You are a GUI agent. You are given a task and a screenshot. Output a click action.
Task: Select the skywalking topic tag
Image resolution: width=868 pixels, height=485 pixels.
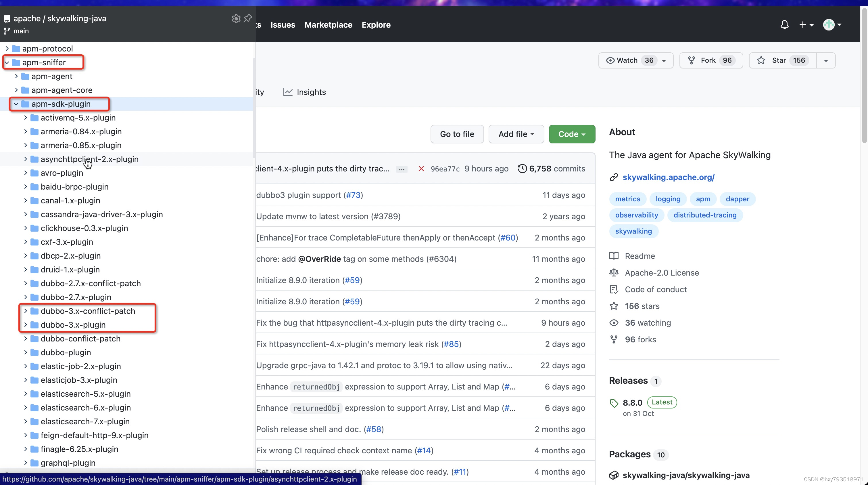(x=633, y=231)
